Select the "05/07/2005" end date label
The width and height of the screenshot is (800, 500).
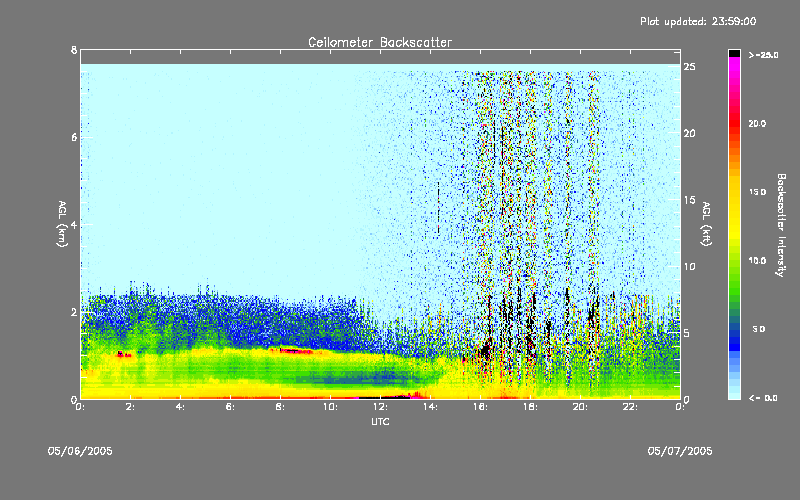click(x=680, y=451)
